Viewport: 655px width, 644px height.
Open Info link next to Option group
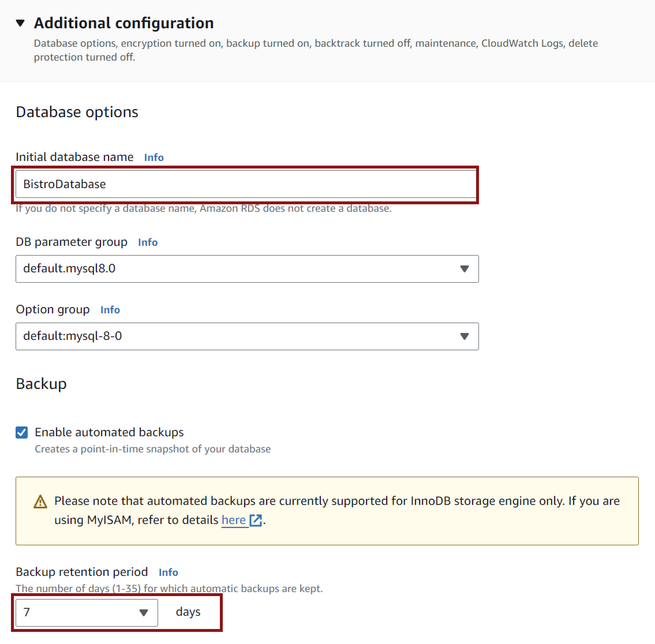tap(110, 310)
